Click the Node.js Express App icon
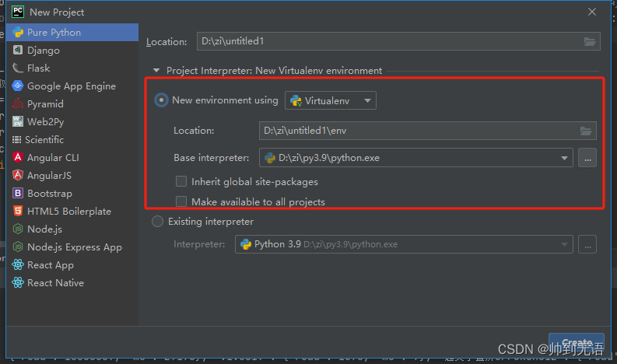Screen dimensions: 617x364 click(x=18, y=247)
